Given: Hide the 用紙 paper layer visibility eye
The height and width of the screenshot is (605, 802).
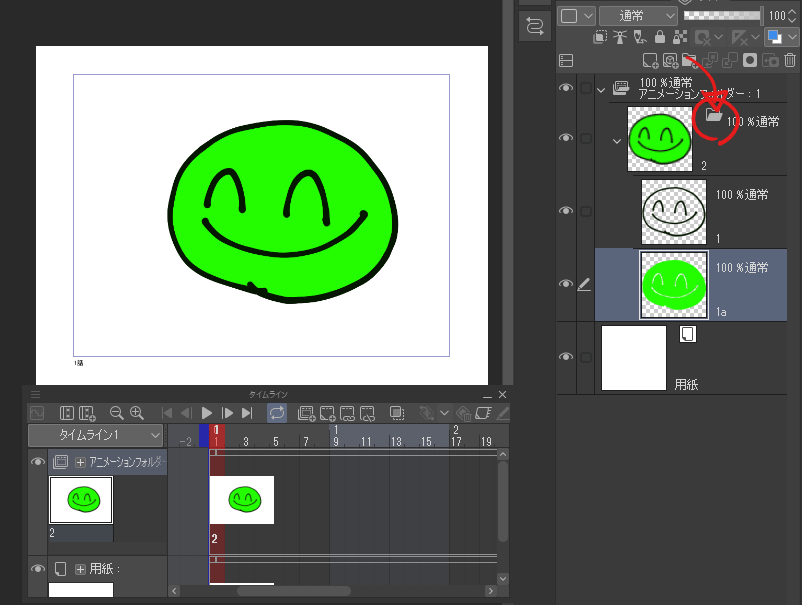Looking at the screenshot, I should point(566,356).
